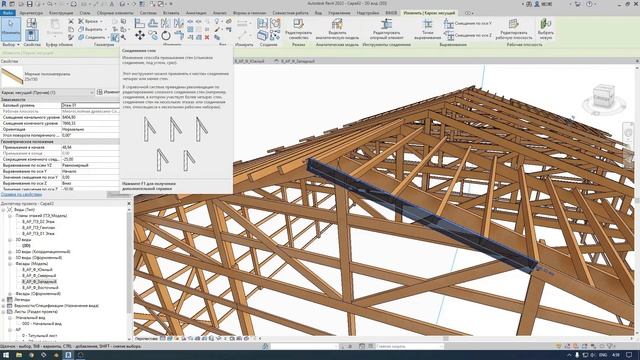Select the Mirror draw axis icon
640x360 pixels.
tap(179, 24)
